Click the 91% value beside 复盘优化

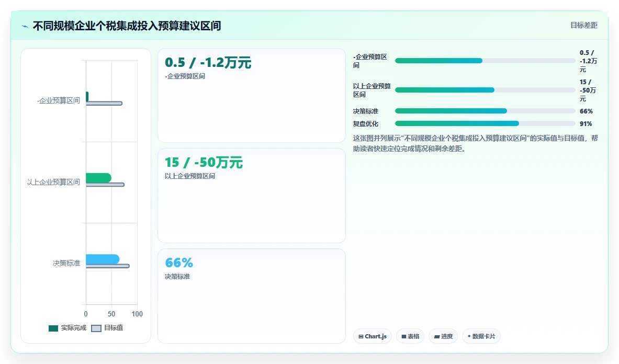click(586, 124)
